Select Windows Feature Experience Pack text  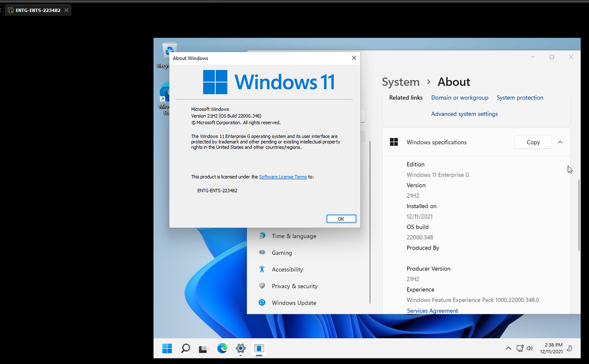(x=473, y=300)
